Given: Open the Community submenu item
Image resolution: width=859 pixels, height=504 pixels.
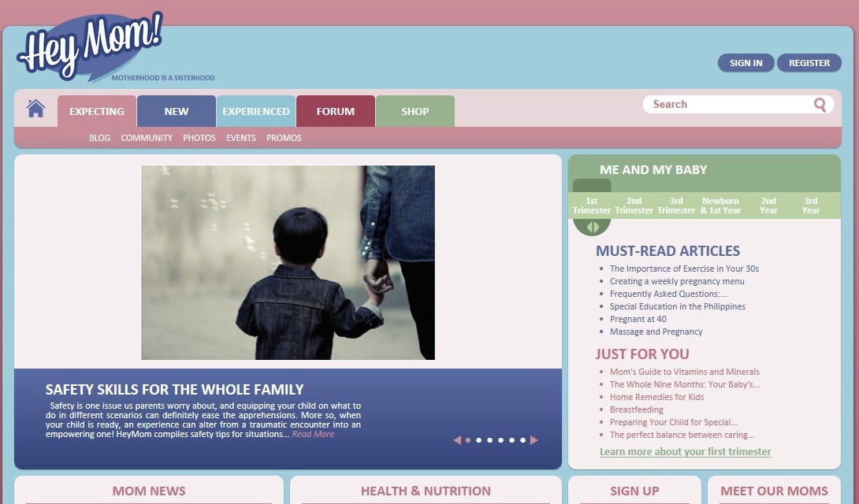Looking at the screenshot, I should [147, 138].
